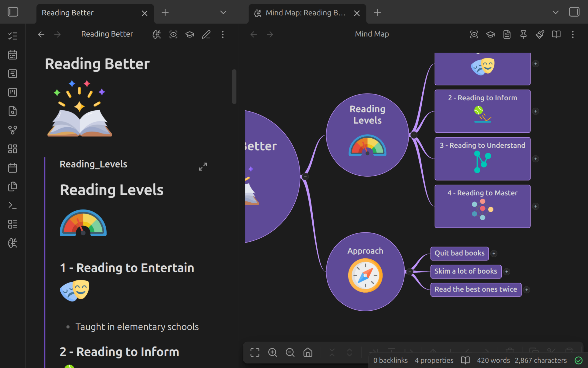Click the note's vertical scrollbar
Image resolution: width=588 pixels, height=368 pixels.
tap(234, 87)
